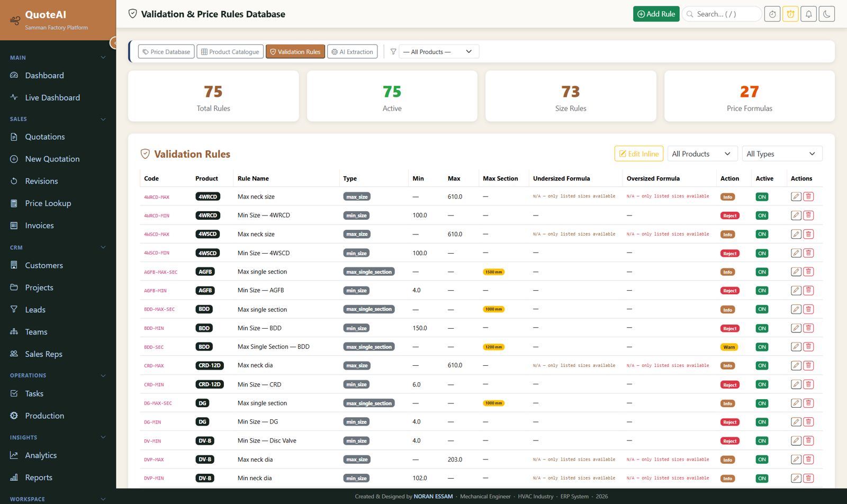Screen dimensions: 847x504
Task: Collapse the sidebar toggle arrow
Action: coord(113,43)
